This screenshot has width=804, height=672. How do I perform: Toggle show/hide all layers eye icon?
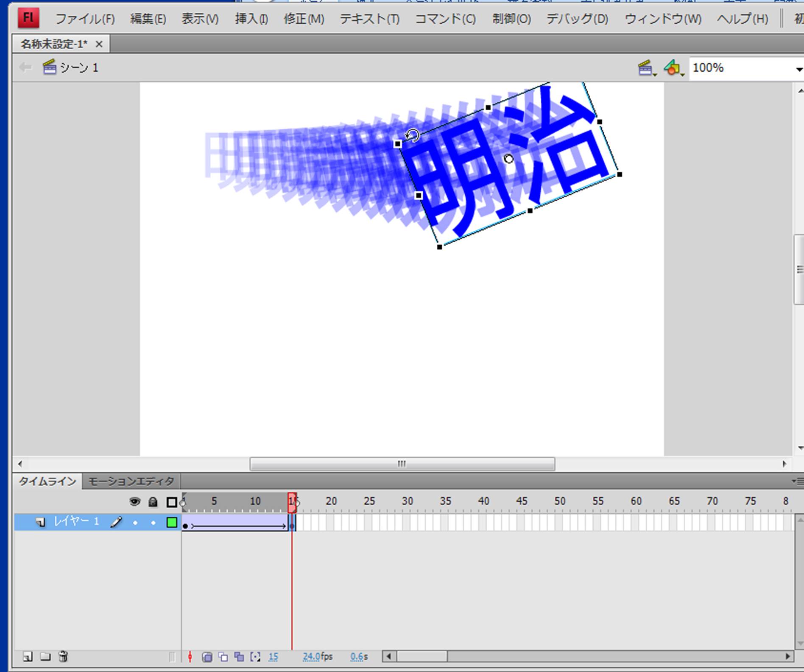coord(135,502)
